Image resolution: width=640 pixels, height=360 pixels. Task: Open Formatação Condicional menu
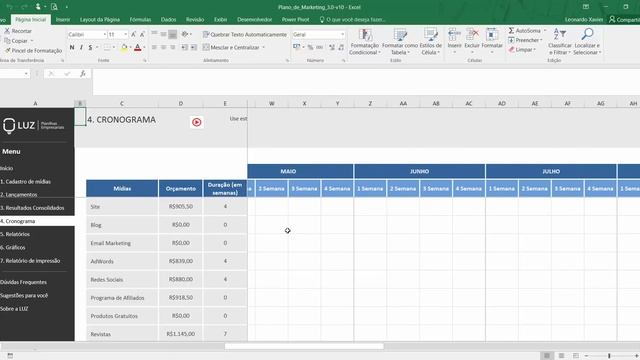pos(365,42)
